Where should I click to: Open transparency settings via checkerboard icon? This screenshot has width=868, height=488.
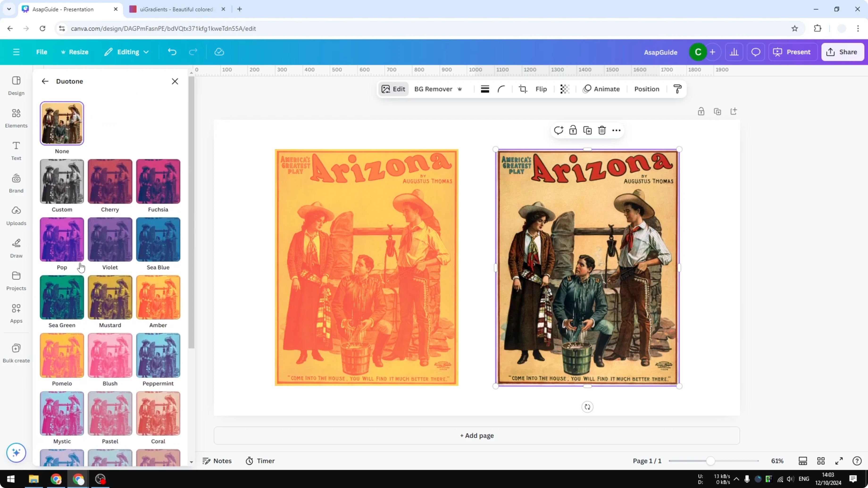(x=564, y=89)
